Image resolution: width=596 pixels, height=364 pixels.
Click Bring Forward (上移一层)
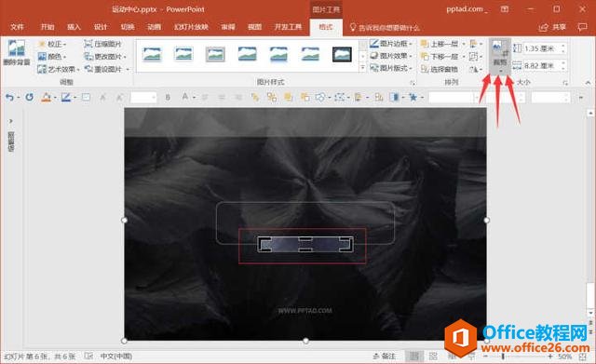(x=440, y=44)
